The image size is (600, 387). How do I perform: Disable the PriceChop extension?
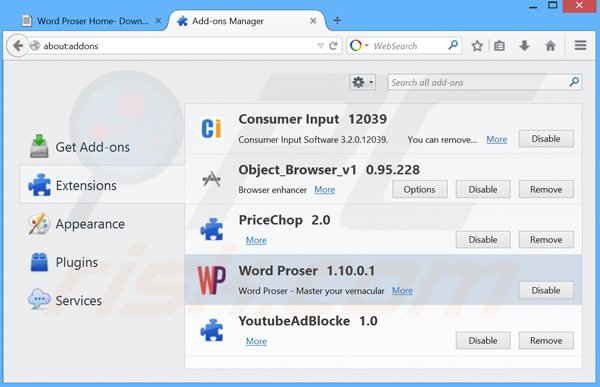[x=483, y=240]
